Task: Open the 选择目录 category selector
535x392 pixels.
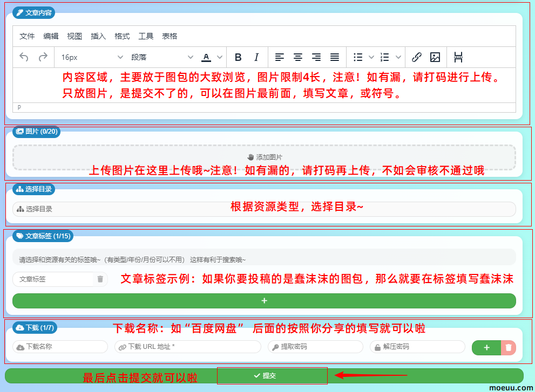Action: coord(264,209)
